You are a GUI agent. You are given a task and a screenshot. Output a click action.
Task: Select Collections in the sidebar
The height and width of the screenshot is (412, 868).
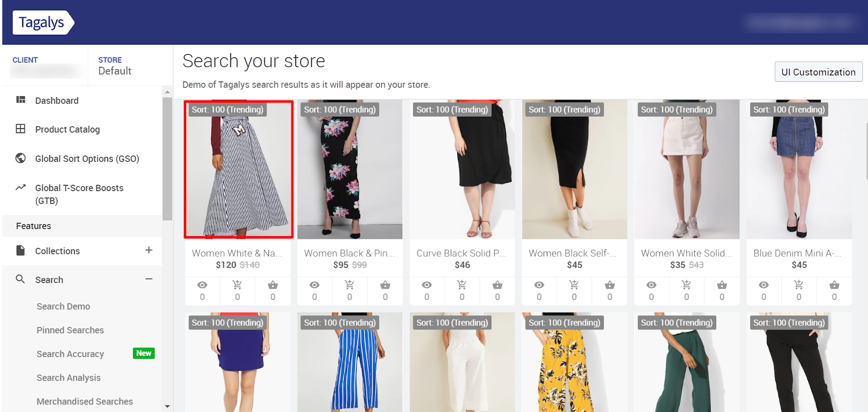58,251
